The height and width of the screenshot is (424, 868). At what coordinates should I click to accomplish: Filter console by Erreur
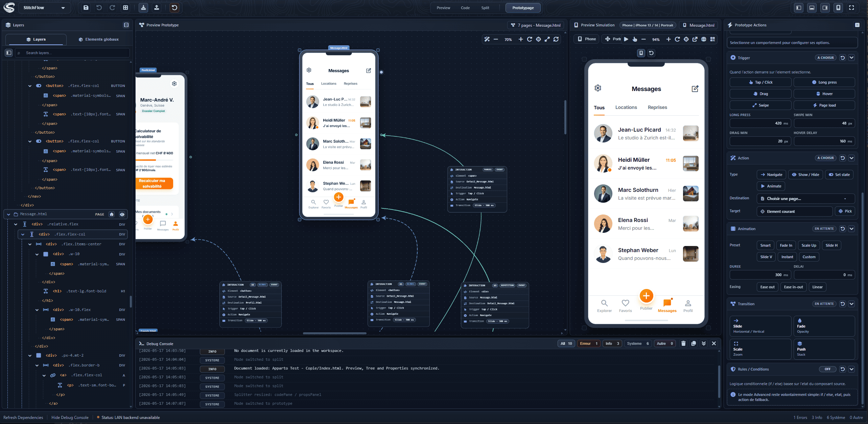click(589, 343)
